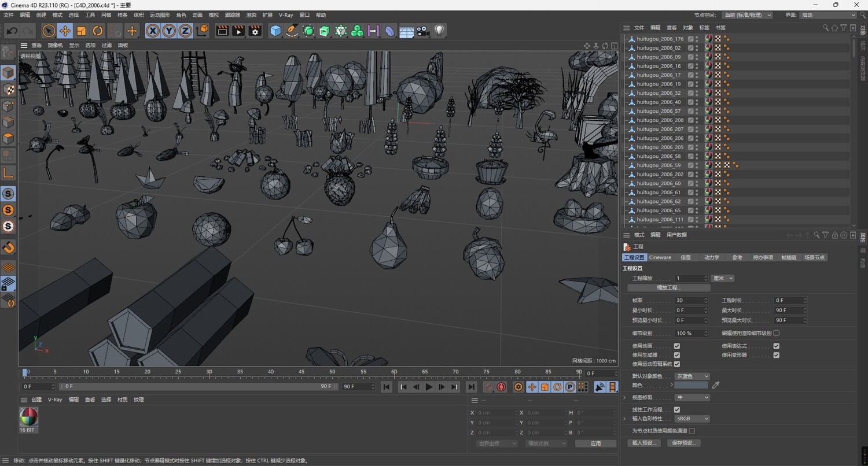Select the Move tool in top toolbar

tap(65, 31)
